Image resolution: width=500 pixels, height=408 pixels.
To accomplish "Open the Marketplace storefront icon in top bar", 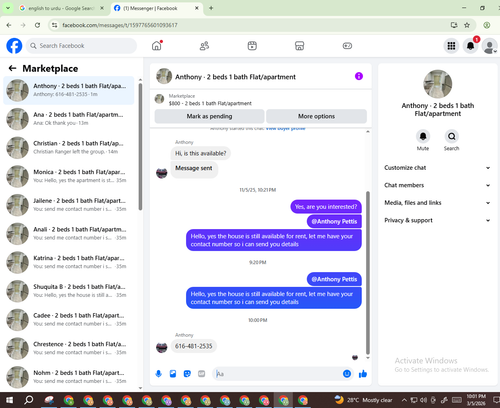I will pos(300,46).
